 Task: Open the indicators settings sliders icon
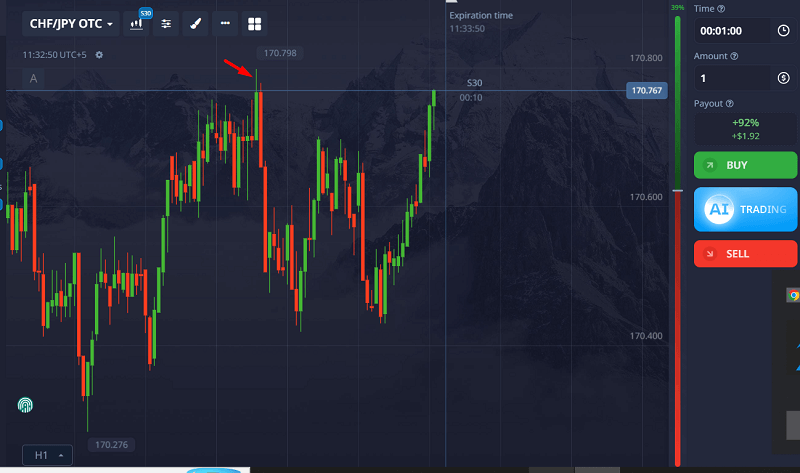point(166,23)
